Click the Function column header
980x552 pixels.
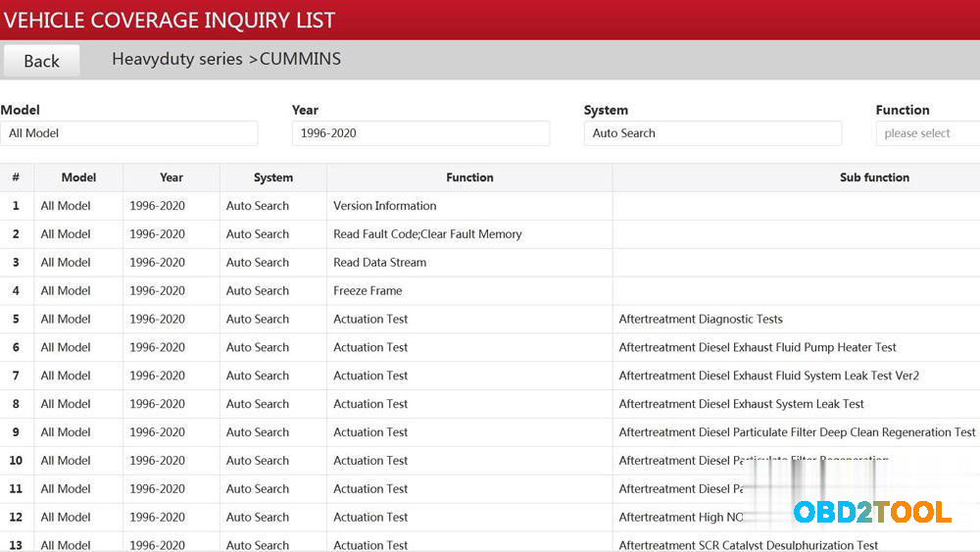(469, 177)
